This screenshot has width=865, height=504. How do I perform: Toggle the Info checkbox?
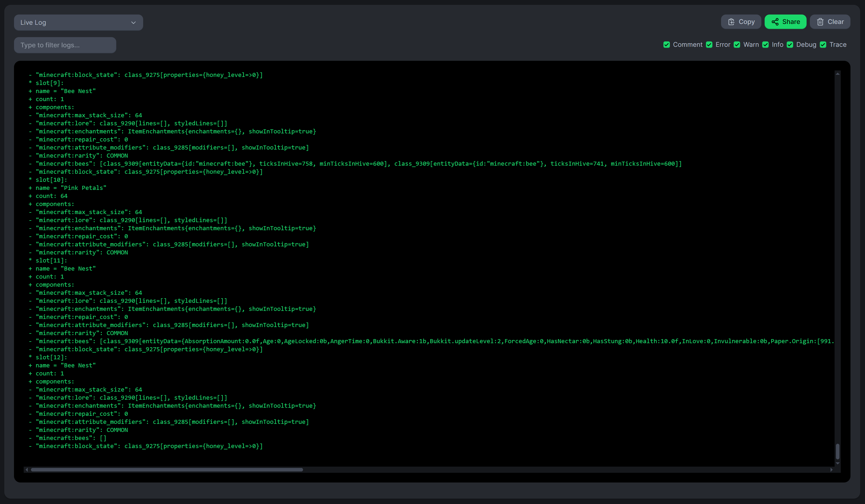coord(765,45)
